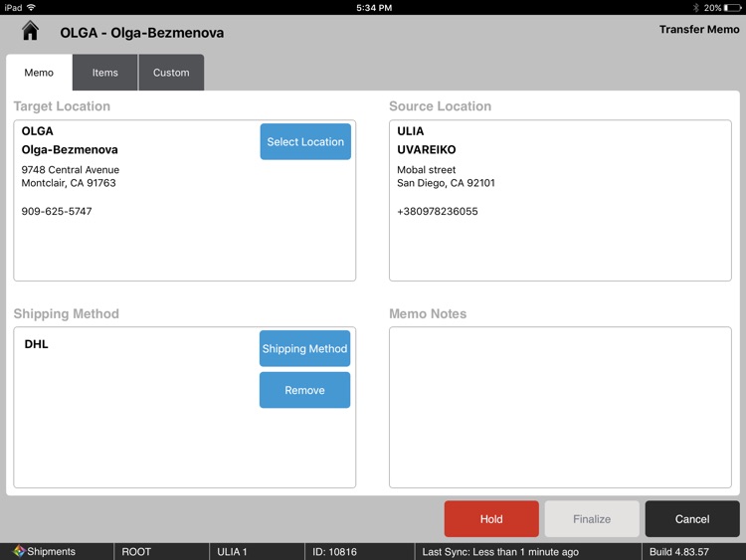Viewport: 746px width, 560px height.
Task: Go to the home screen via house icon
Action: 31,31
